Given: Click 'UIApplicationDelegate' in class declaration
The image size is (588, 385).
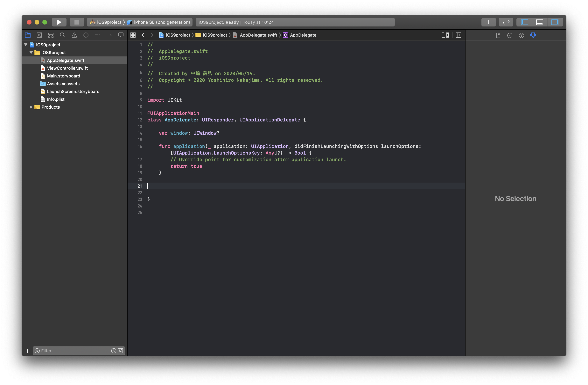Looking at the screenshot, I should [269, 120].
